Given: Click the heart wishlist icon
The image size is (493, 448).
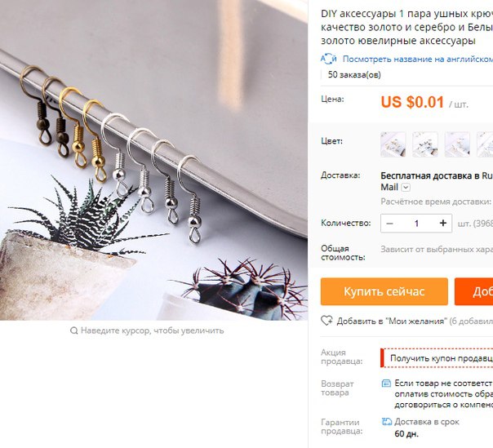Looking at the screenshot, I should (x=326, y=321).
